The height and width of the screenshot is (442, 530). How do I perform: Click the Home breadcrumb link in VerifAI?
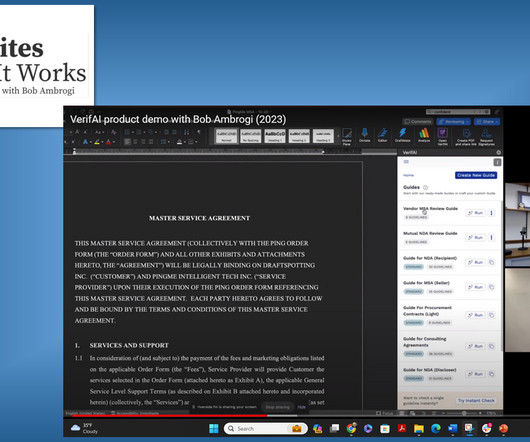coord(408,175)
